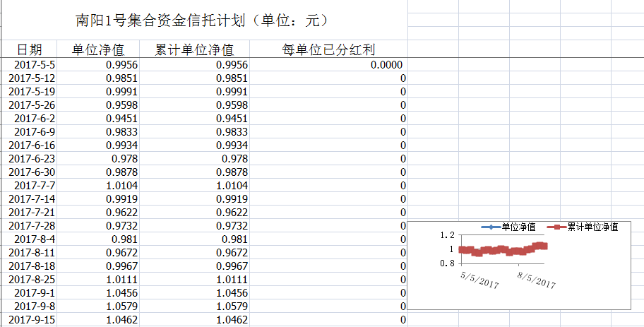Select the 每单位已分红利 header cell
Screen dimensions: 644x327
(x=328, y=49)
